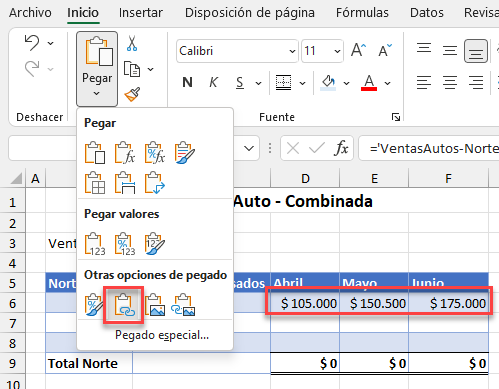This screenshot has width=499, height=389.
Task: Choose Transpose paste option
Action: point(155,183)
